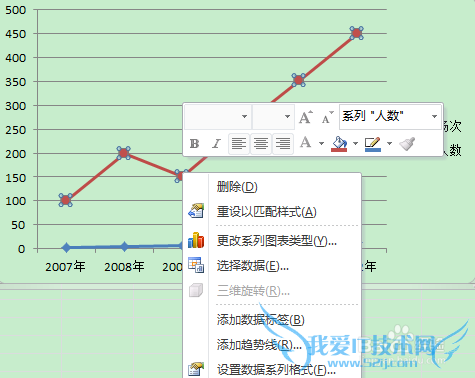
Task: Toggle Bold in the mini toolbar
Action: coord(194,144)
